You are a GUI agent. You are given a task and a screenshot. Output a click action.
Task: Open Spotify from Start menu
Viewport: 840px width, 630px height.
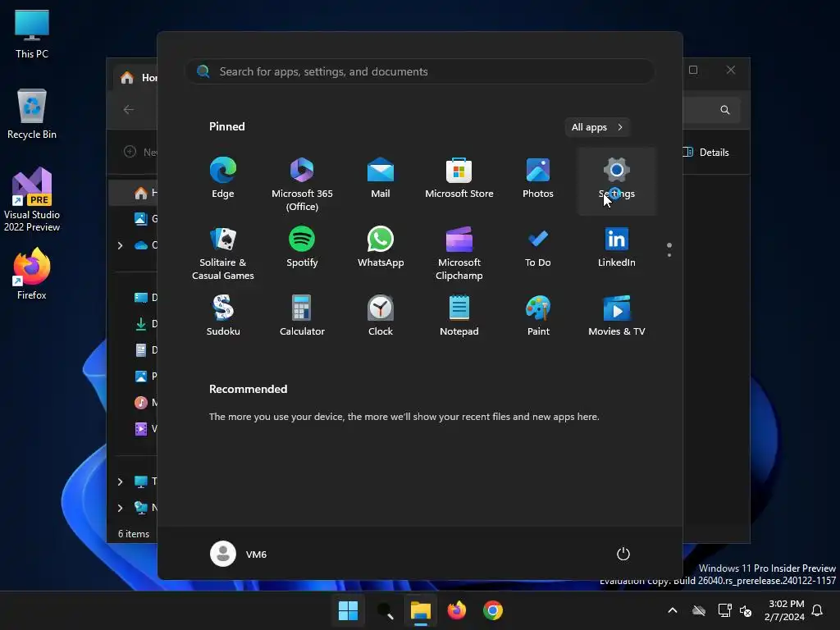coord(302,248)
